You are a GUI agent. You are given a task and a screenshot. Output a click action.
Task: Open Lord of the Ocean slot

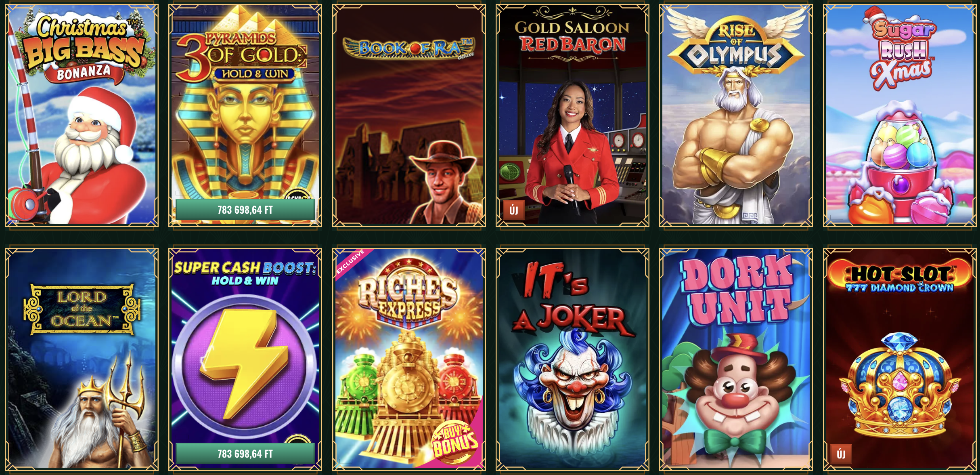point(82,359)
